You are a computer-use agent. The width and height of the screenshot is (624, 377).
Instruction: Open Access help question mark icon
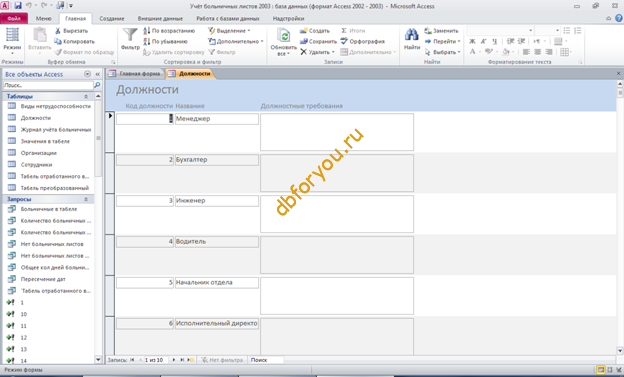pos(619,18)
